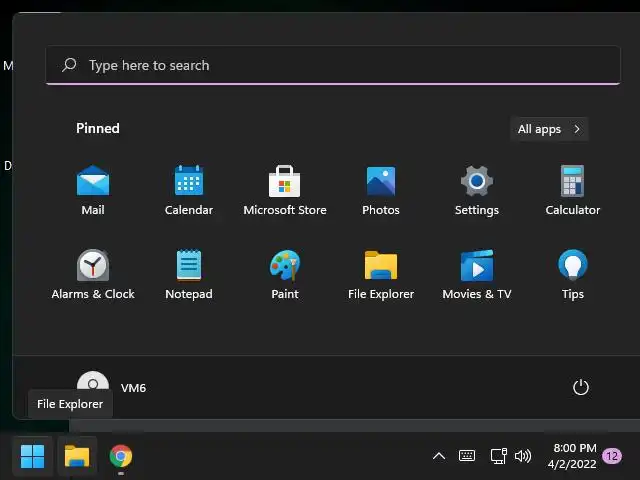The width and height of the screenshot is (640, 480).
Task: Open the touch keyboard tray icon
Action: (467, 456)
